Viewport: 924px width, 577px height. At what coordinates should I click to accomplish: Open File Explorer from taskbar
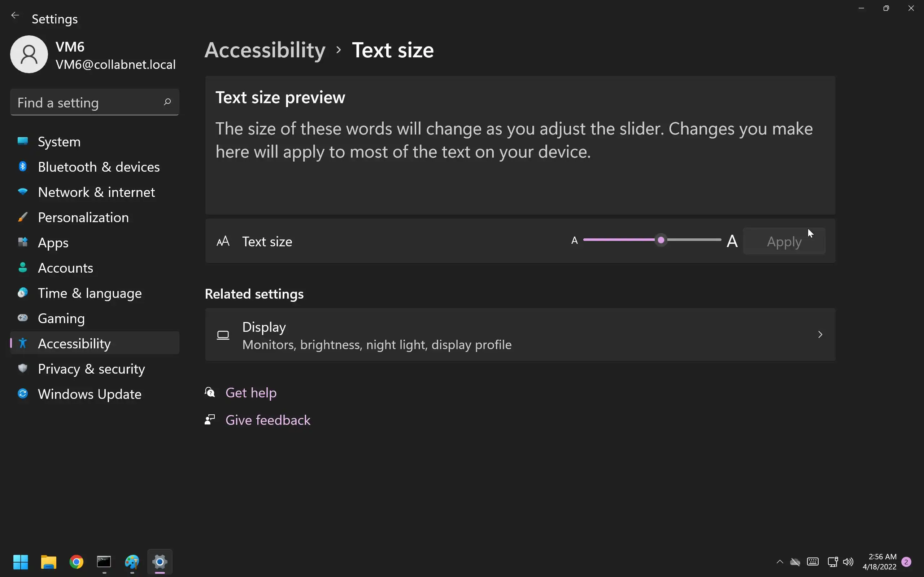48,562
